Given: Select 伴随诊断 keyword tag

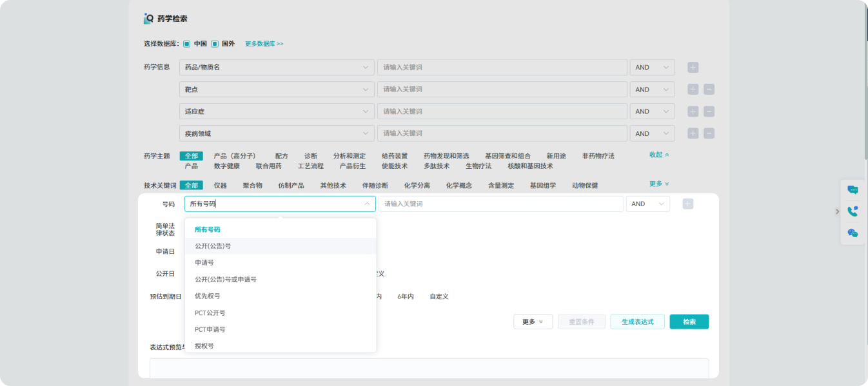Looking at the screenshot, I should [375, 186].
